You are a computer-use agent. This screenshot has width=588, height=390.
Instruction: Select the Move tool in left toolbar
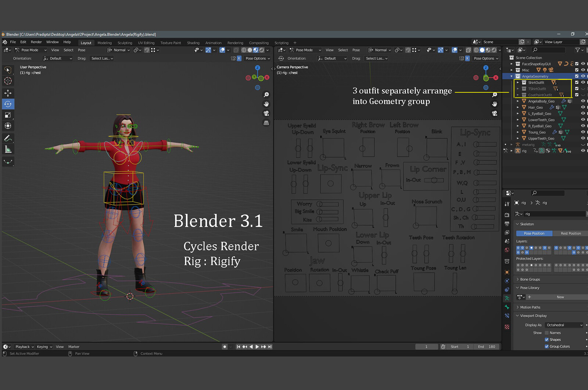coord(8,93)
